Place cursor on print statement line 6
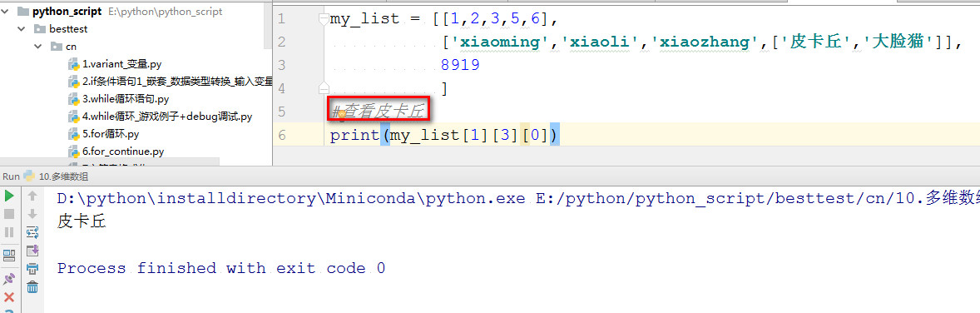Viewport: 980px width, 313px height. pos(443,135)
